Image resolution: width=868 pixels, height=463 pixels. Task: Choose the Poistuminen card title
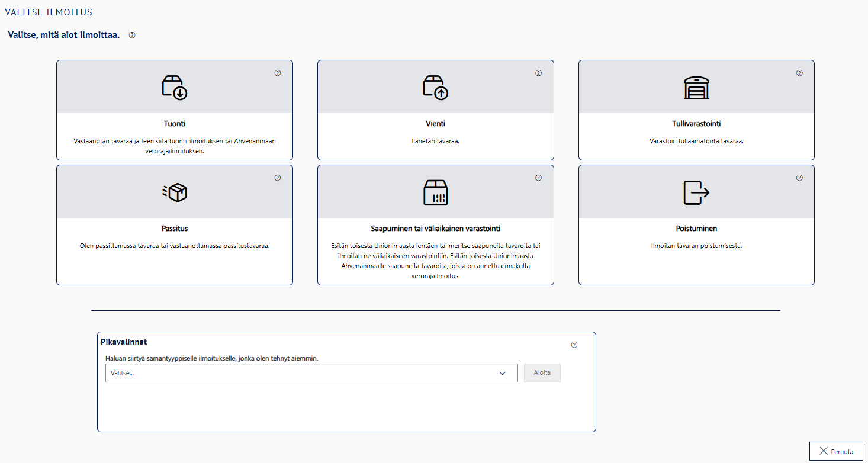[x=696, y=229]
